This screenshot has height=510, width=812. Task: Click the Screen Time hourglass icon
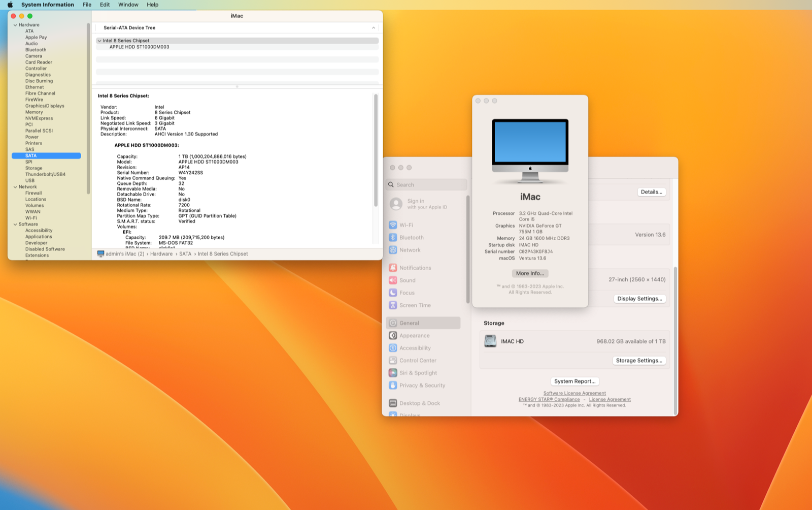[393, 305]
